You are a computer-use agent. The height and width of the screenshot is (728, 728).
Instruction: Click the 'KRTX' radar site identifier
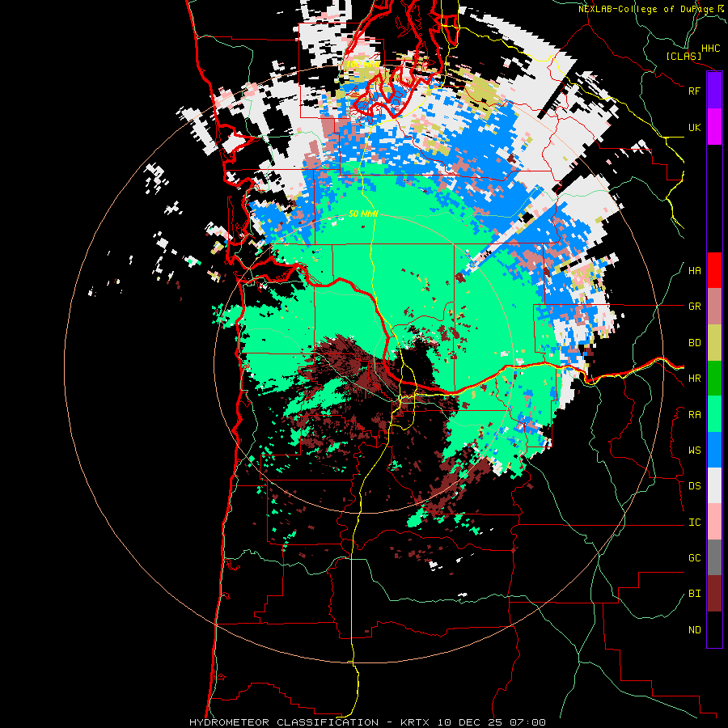click(x=415, y=722)
